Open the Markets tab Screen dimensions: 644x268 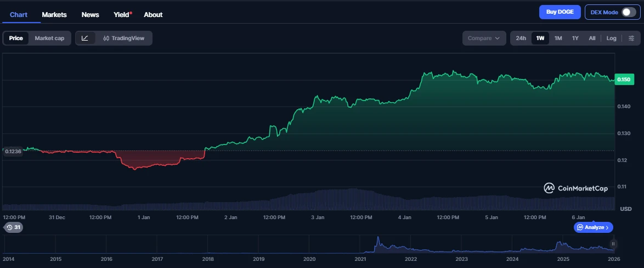click(54, 15)
